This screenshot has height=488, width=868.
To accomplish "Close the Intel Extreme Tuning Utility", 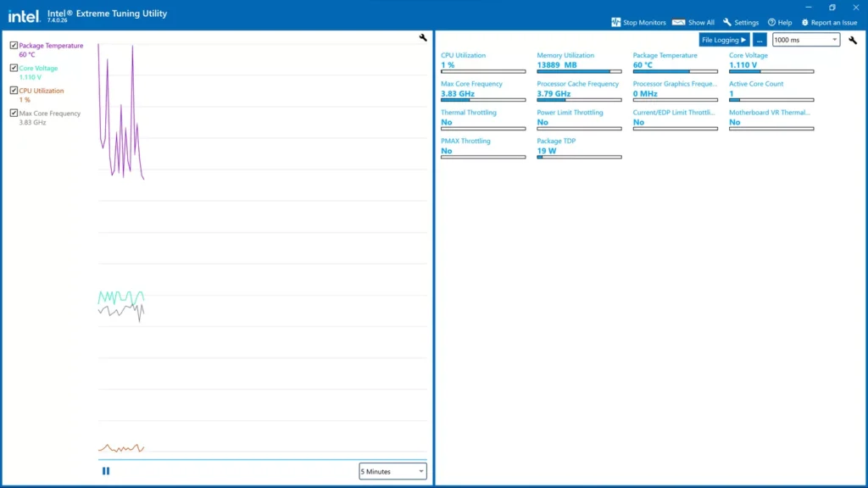I will pyautogui.click(x=856, y=7).
